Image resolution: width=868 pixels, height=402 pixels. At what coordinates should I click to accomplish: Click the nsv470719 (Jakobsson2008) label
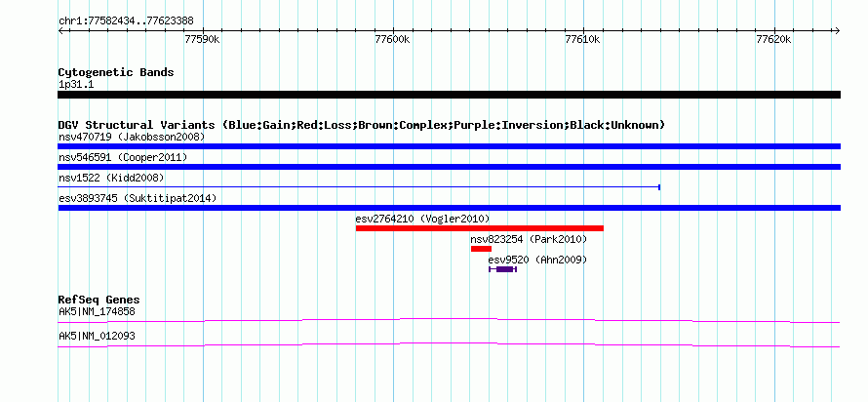click(x=132, y=137)
